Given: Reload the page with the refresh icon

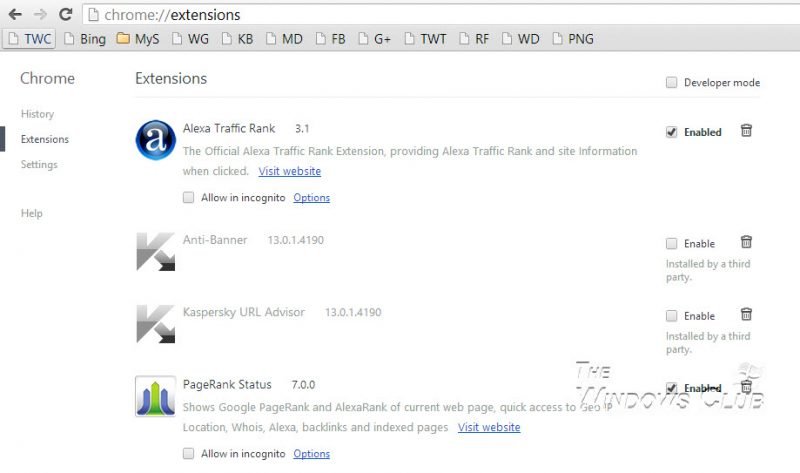Looking at the screenshot, I should [x=65, y=14].
